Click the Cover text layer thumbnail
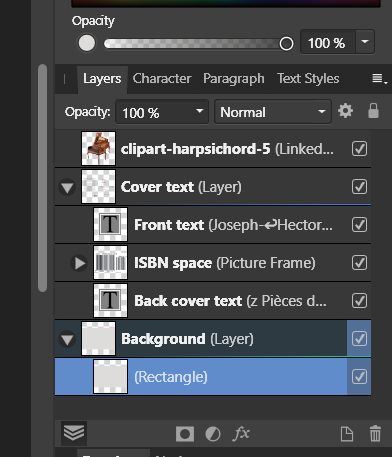 click(x=99, y=187)
